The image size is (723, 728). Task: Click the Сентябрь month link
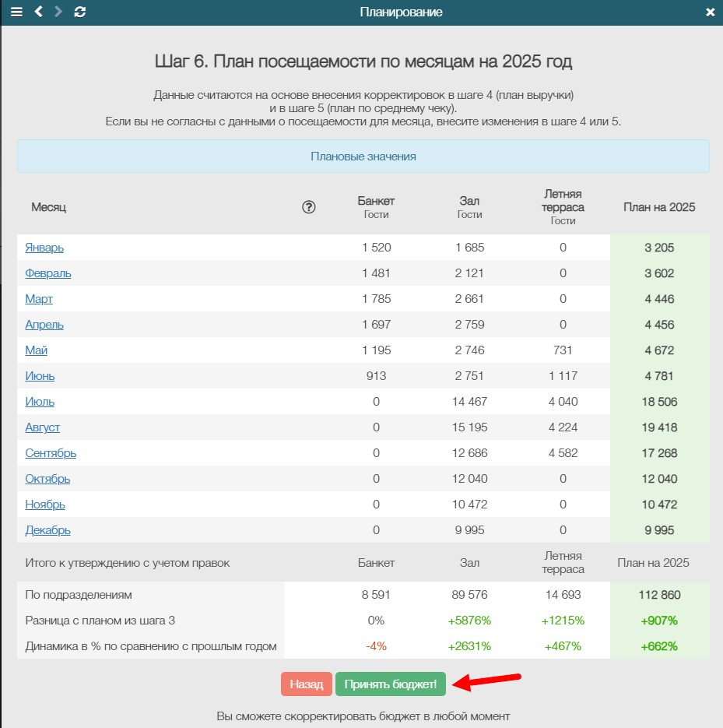coord(51,453)
